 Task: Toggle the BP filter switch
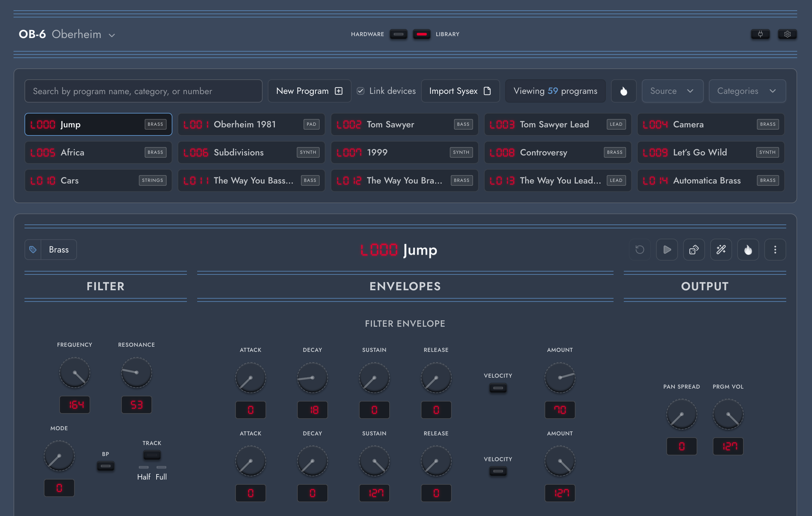click(106, 466)
